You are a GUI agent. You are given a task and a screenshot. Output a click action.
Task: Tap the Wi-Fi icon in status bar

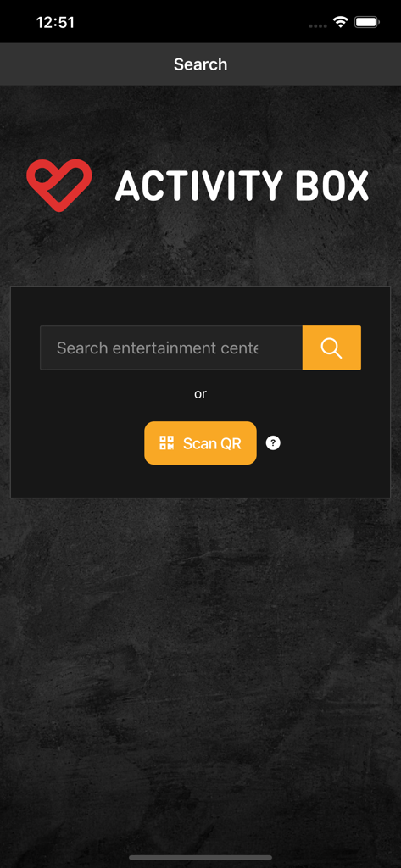[x=339, y=22]
